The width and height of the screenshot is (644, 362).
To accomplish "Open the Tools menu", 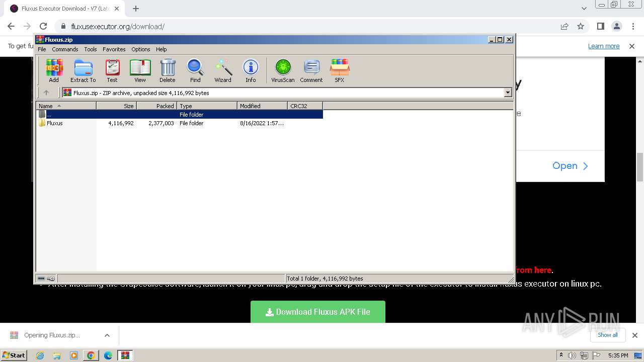I will [x=91, y=49].
